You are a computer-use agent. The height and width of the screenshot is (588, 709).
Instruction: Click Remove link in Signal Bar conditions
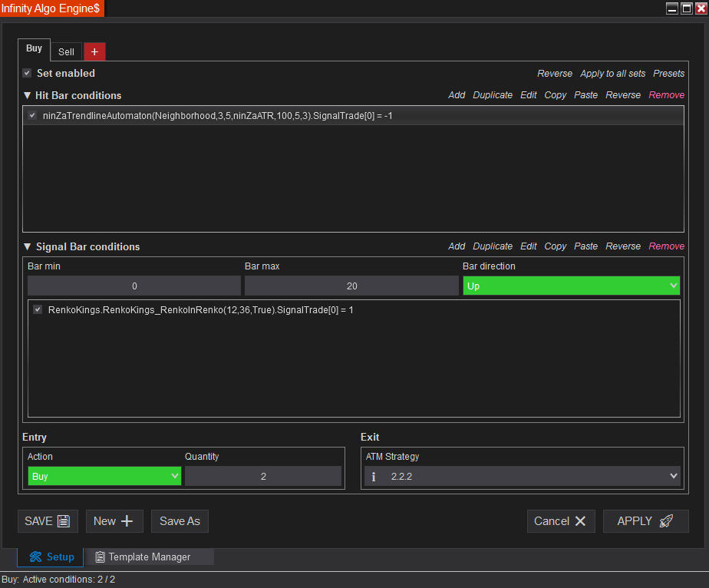pyautogui.click(x=666, y=246)
